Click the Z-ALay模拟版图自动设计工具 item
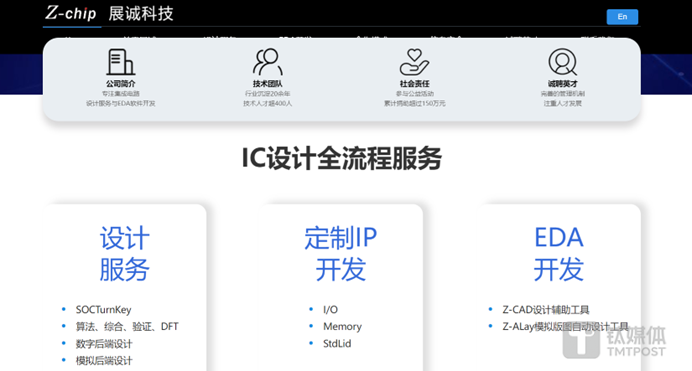 (x=565, y=326)
